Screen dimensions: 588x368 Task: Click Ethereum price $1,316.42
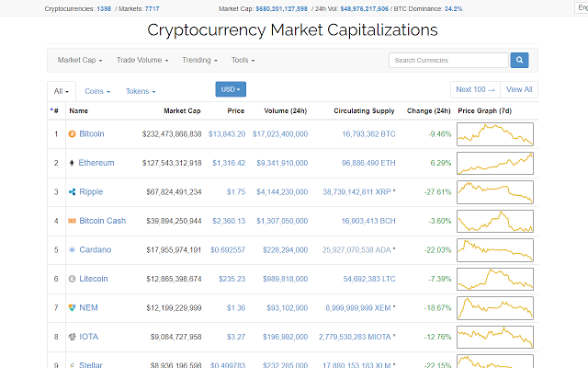click(229, 163)
